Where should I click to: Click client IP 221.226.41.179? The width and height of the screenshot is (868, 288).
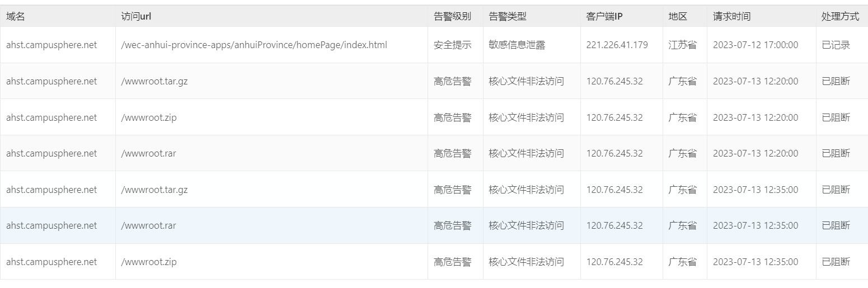[x=617, y=45]
